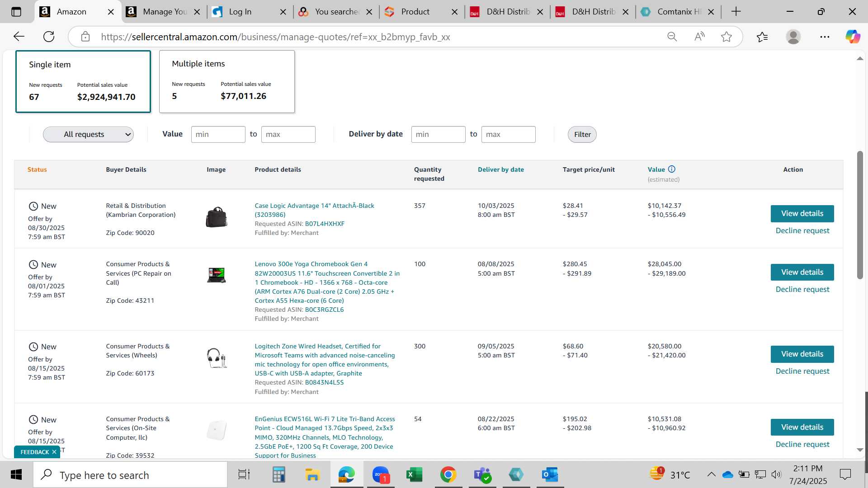868x488 pixels.
Task: Open Edge settings and more menu
Action: (825, 37)
